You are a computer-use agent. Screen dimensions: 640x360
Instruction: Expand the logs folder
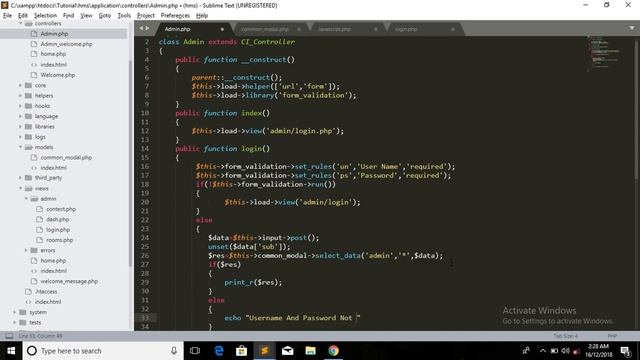click(x=20, y=137)
